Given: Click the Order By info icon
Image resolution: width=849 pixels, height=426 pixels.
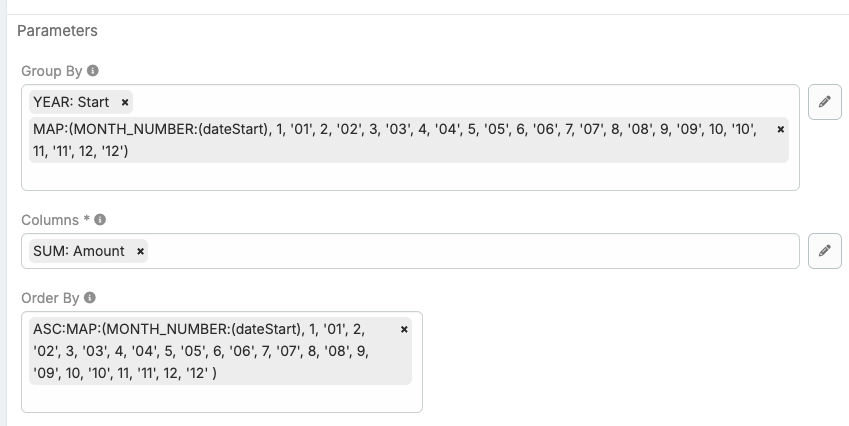Looking at the screenshot, I should coord(90,298).
